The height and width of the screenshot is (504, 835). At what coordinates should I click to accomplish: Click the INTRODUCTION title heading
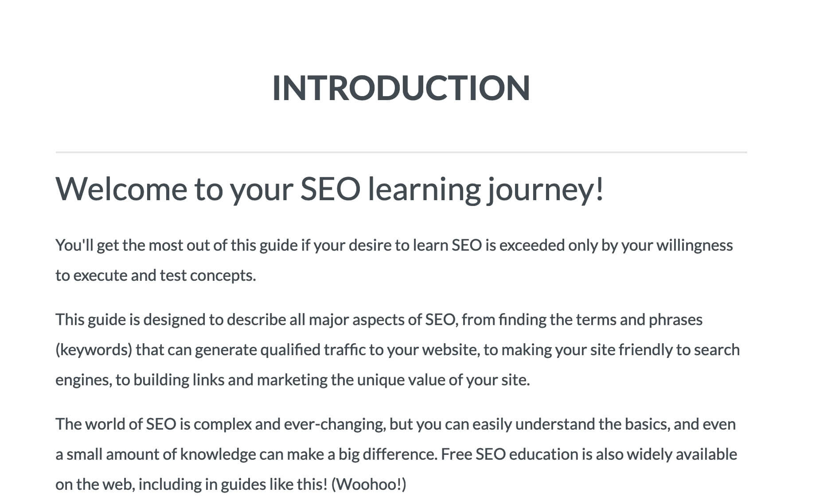tap(401, 88)
